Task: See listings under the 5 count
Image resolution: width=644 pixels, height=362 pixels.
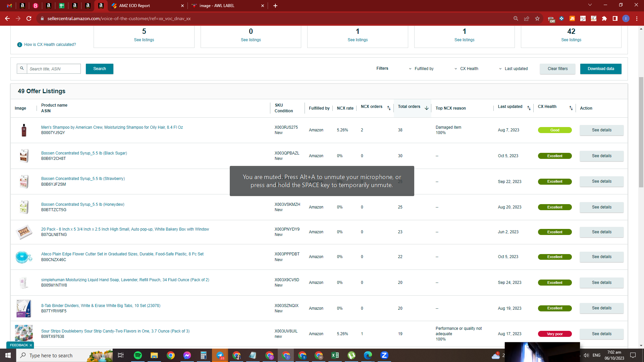Action: 144,40
